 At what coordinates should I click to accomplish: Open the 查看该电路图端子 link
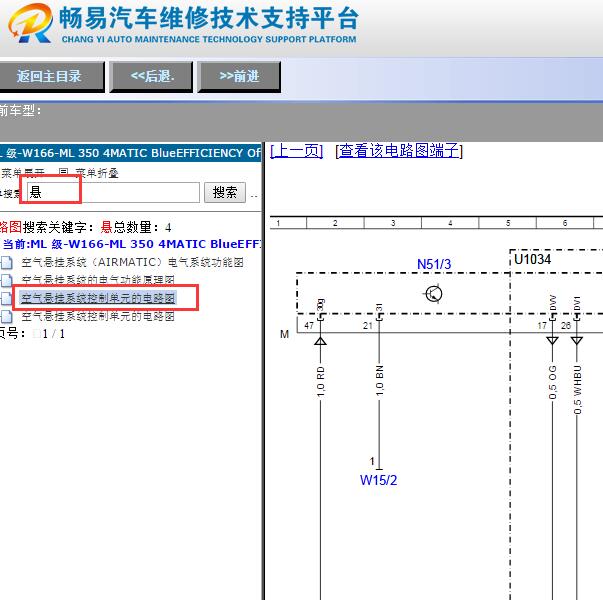tap(399, 150)
